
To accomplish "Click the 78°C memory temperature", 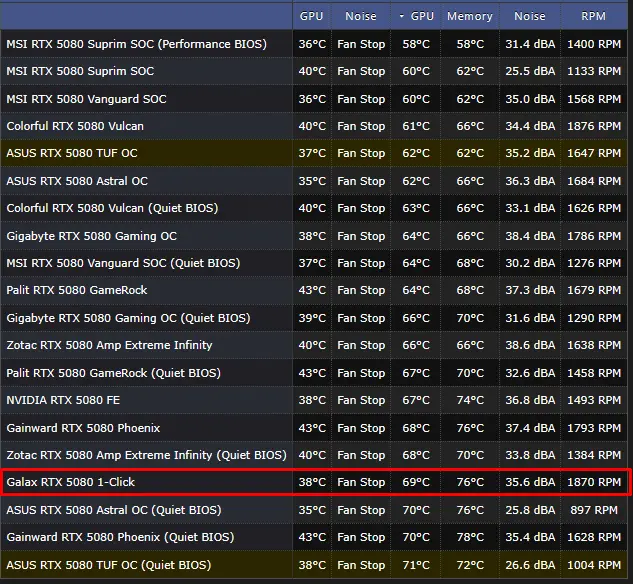I will 470,537.
